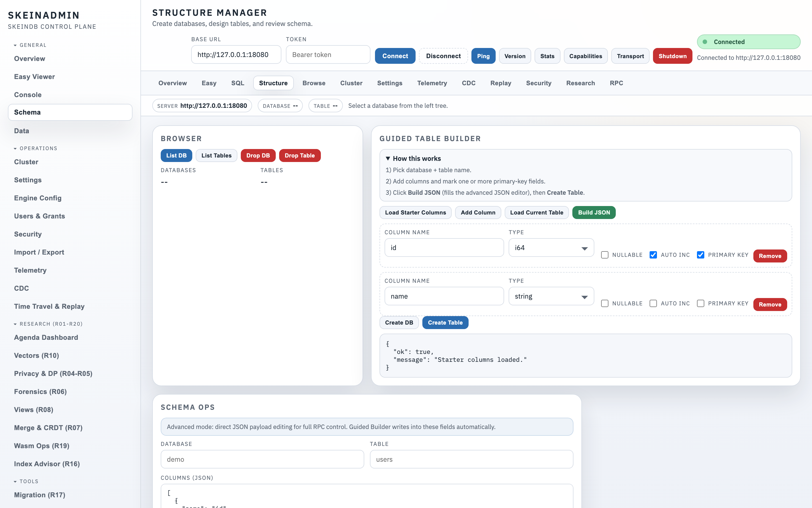Screen dimensions: 812x508
Task: Open the Research tab
Action: click(581, 83)
